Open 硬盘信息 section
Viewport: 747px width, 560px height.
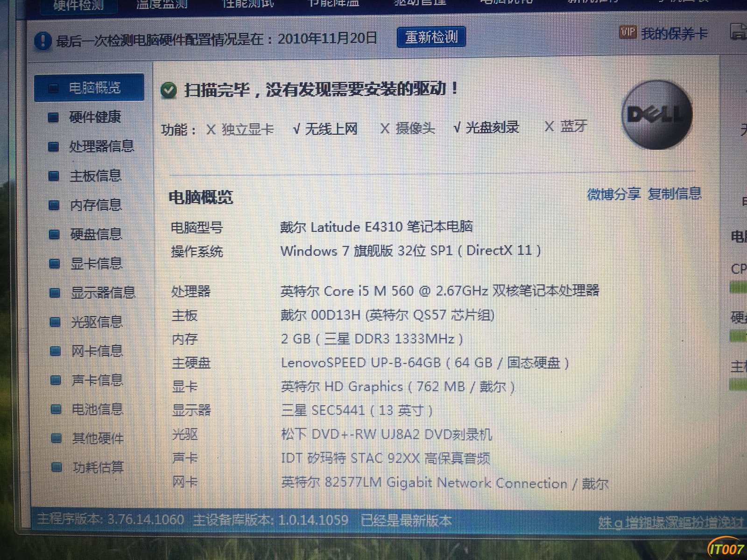tap(96, 234)
